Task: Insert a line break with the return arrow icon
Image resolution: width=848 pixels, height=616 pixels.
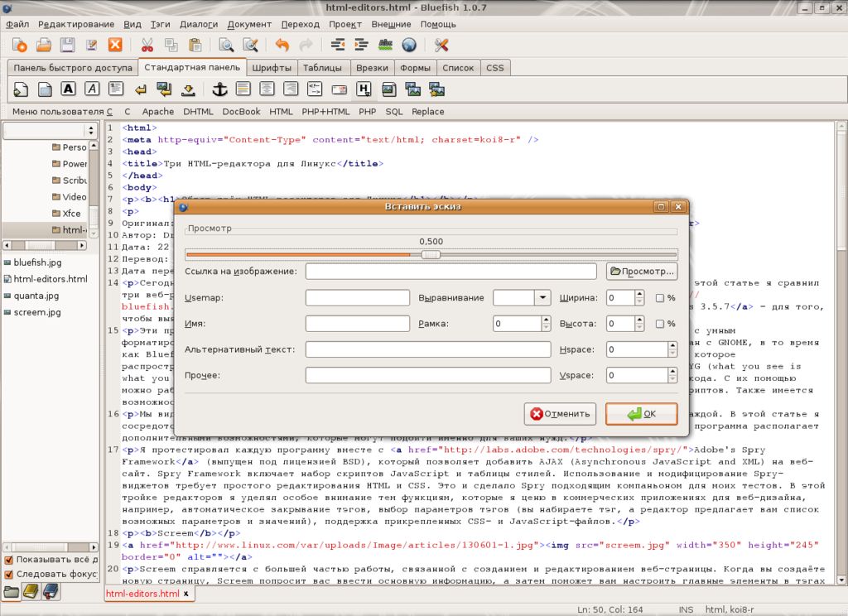Action: click(x=140, y=89)
